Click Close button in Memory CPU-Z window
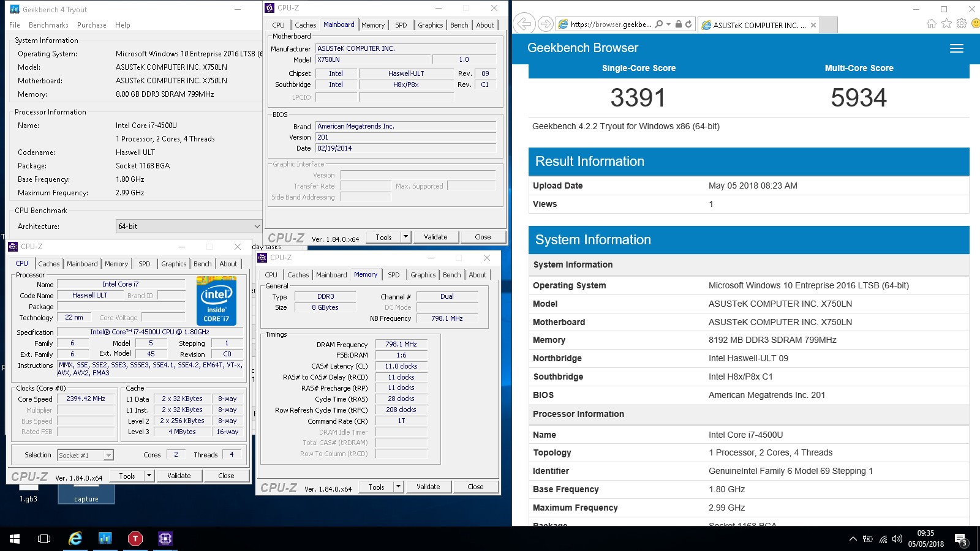Viewport: 980px width, 551px height. [x=475, y=487]
